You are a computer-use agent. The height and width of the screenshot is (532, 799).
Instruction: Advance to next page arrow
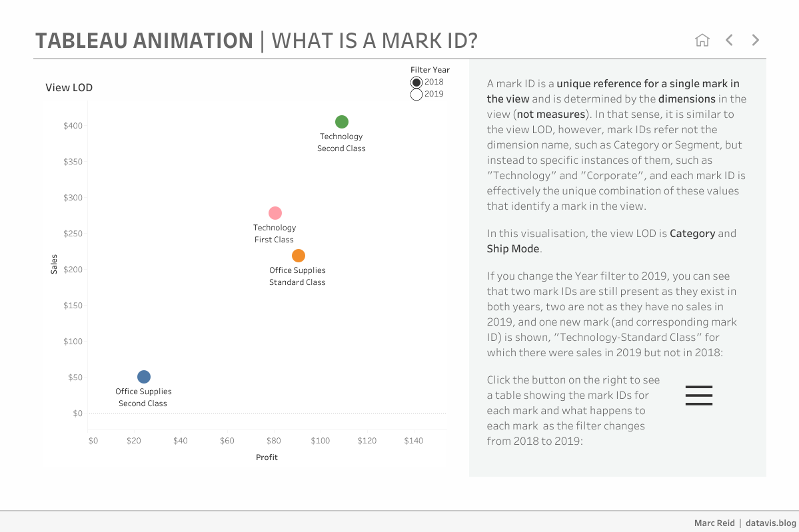[755, 40]
